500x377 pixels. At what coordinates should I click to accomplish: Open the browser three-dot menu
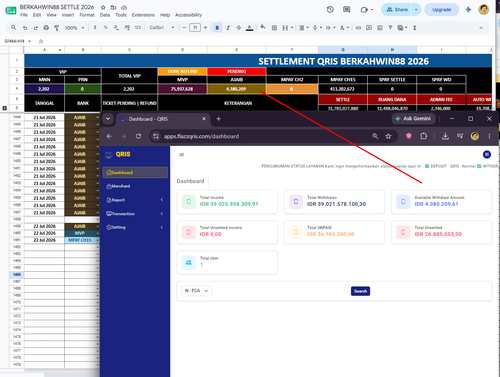[489, 136]
